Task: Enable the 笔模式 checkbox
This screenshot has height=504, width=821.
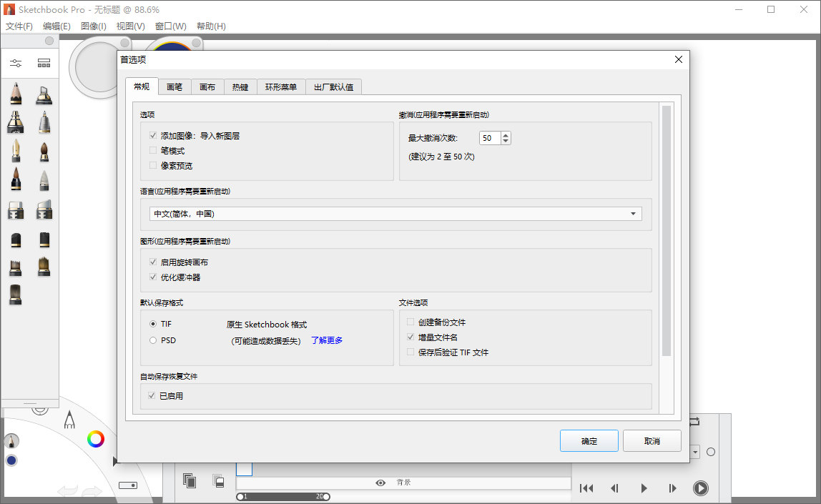Action: (x=152, y=150)
